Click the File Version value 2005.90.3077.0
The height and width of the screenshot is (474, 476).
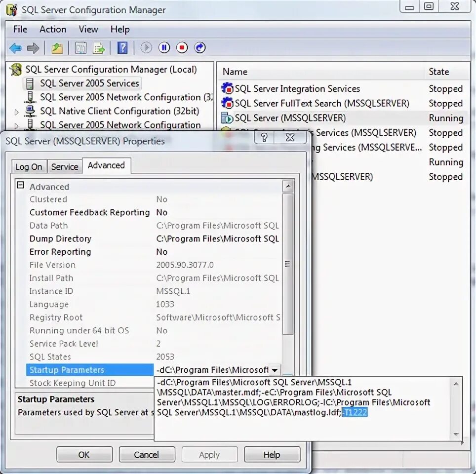pyautogui.click(x=185, y=265)
